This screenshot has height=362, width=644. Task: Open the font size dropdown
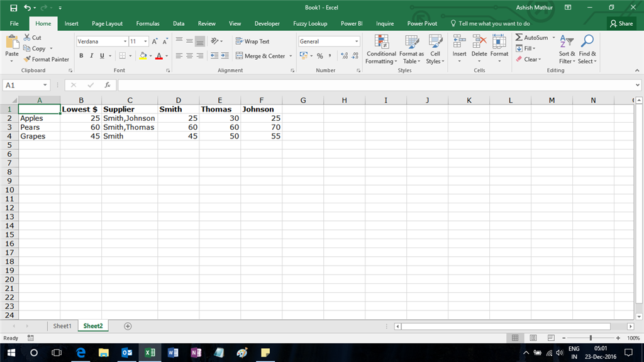point(145,42)
